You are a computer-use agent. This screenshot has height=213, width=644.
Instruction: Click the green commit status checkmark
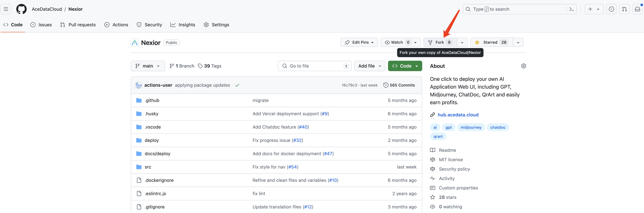pyautogui.click(x=237, y=85)
